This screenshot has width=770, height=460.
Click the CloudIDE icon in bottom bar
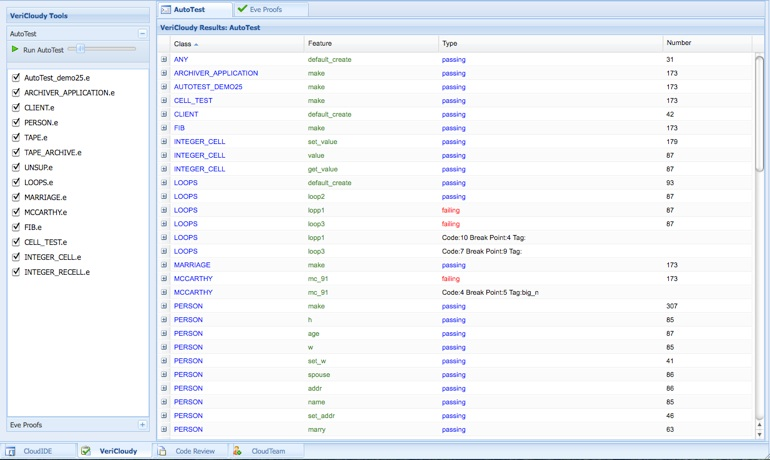[10, 451]
